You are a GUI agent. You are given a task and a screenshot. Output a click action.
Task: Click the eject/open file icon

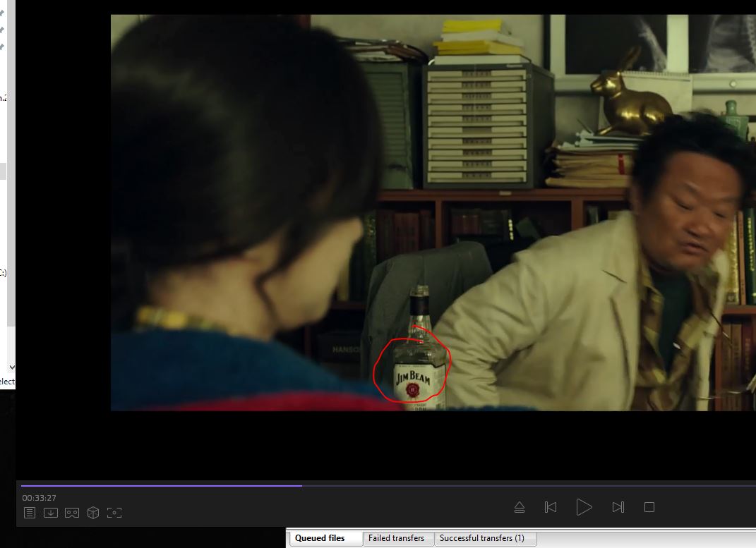(520, 507)
